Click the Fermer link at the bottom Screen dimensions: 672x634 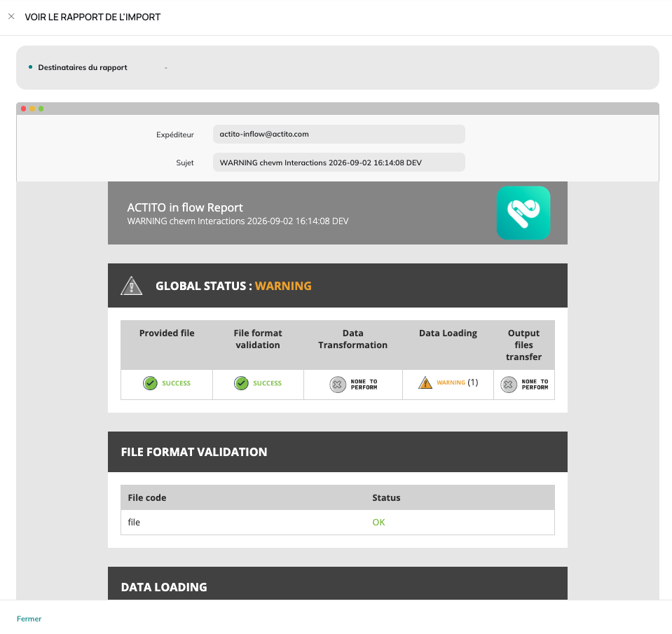click(29, 619)
